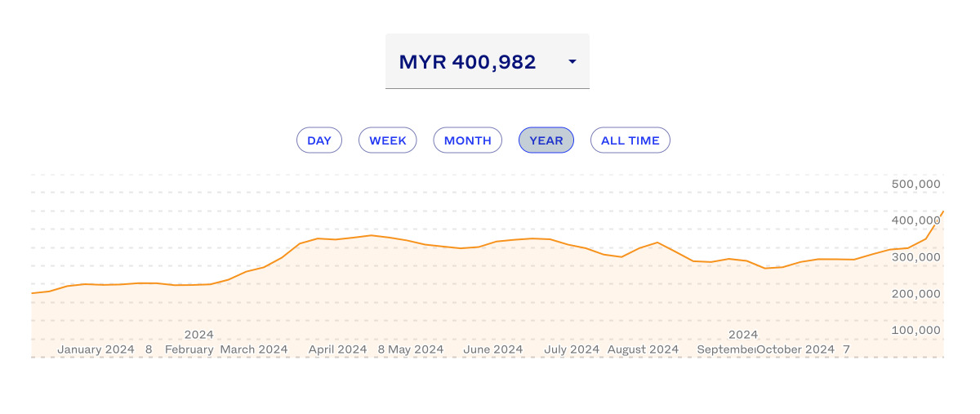This screenshot has height=414, width=980.
Task: Click the June 2024 axis label
Action: (x=492, y=349)
